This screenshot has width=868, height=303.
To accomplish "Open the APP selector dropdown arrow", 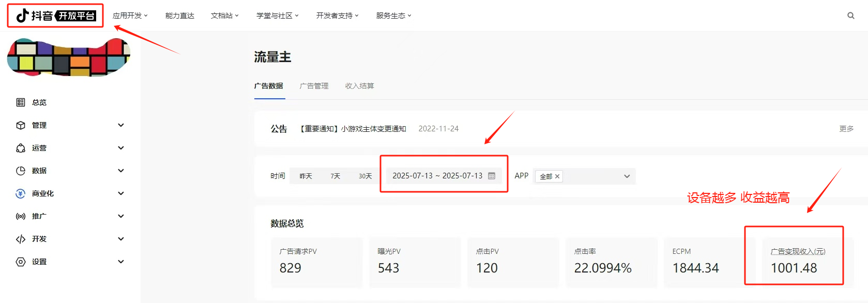I will 627,176.
